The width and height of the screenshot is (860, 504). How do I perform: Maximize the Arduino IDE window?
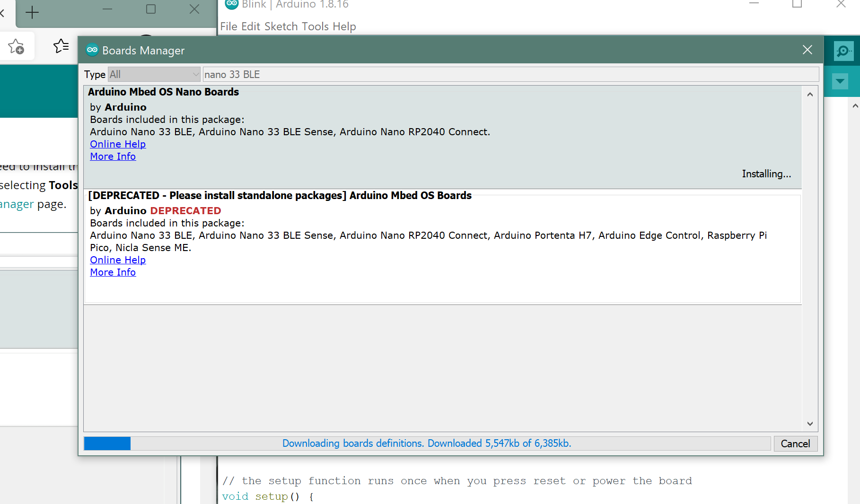pyautogui.click(x=797, y=4)
